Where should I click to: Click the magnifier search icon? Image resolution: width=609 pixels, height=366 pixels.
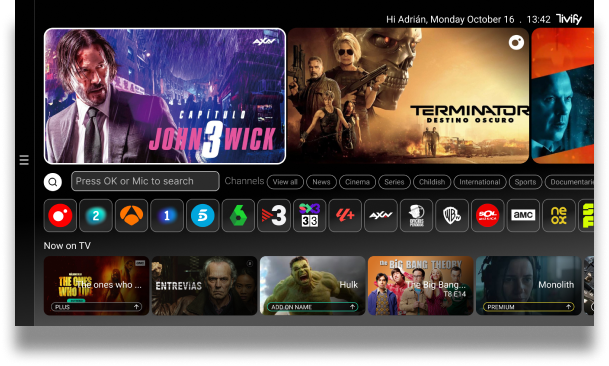pos(53,182)
